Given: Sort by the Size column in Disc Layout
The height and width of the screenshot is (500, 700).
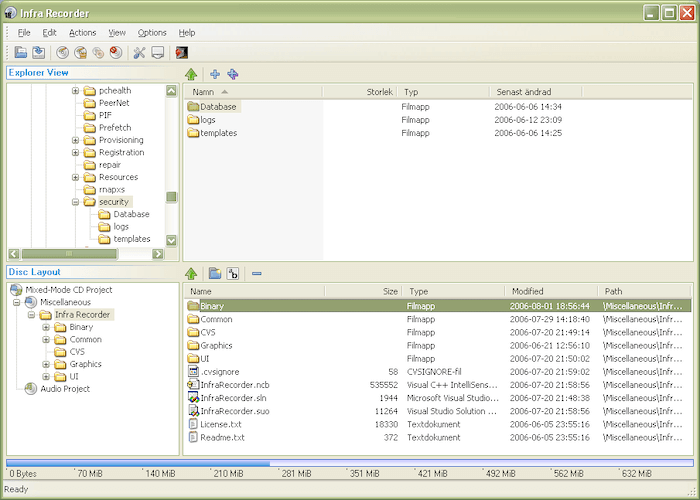Looking at the screenshot, I should tap(363, 292).
